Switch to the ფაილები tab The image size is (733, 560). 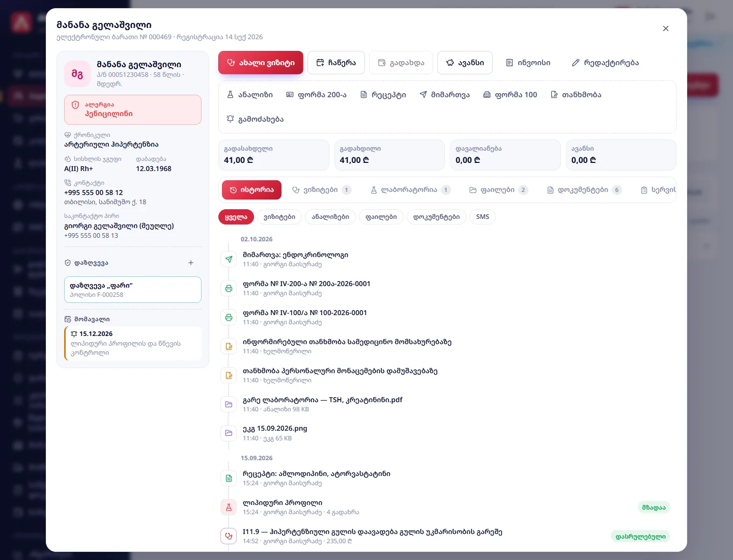click(498, 190)
